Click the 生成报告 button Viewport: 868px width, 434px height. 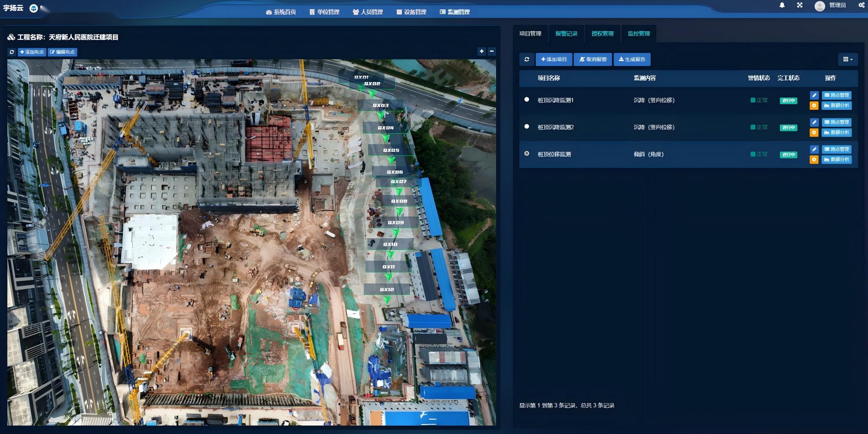pos(632,59)
